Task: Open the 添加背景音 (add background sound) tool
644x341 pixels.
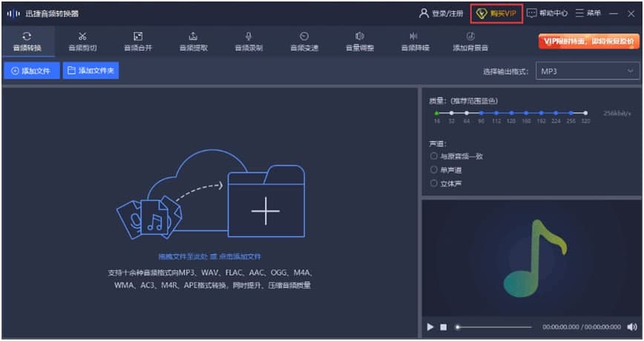Action: pos(470,42)
